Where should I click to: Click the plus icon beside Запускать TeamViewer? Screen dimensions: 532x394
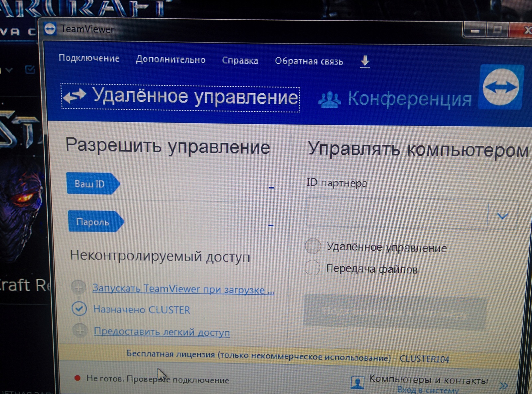[x=79, y=287]
